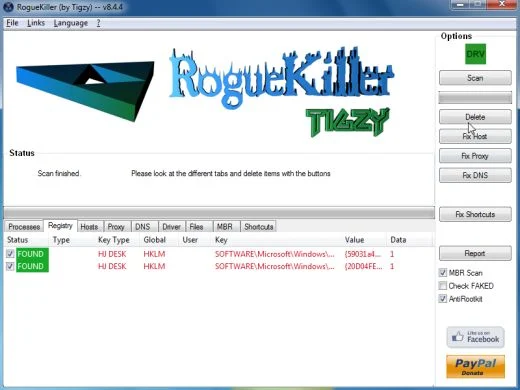This screenshot has width=520, height=390.
Task: Switch to the Processes tab
Action: pyautogui.click(x=24, y=227)
